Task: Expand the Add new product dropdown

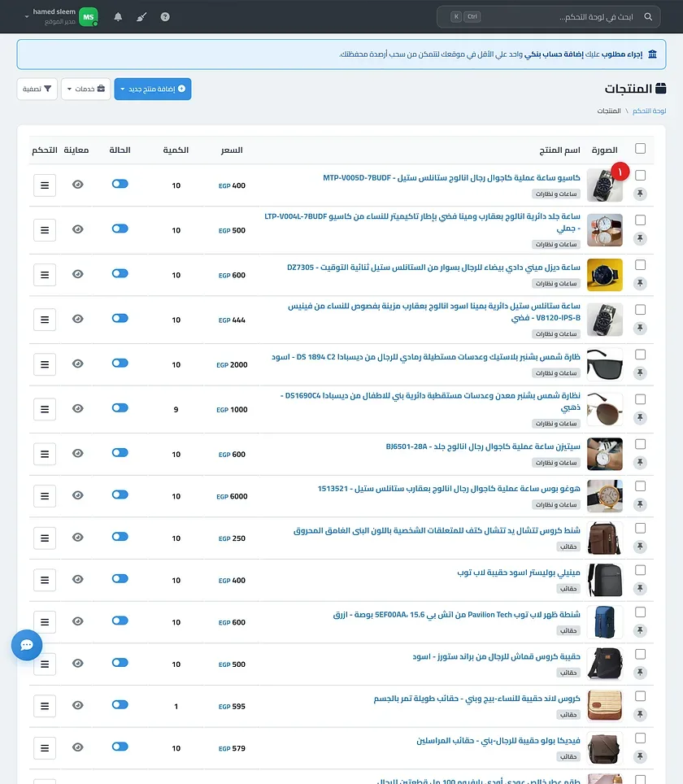Action: coord(153,89)
